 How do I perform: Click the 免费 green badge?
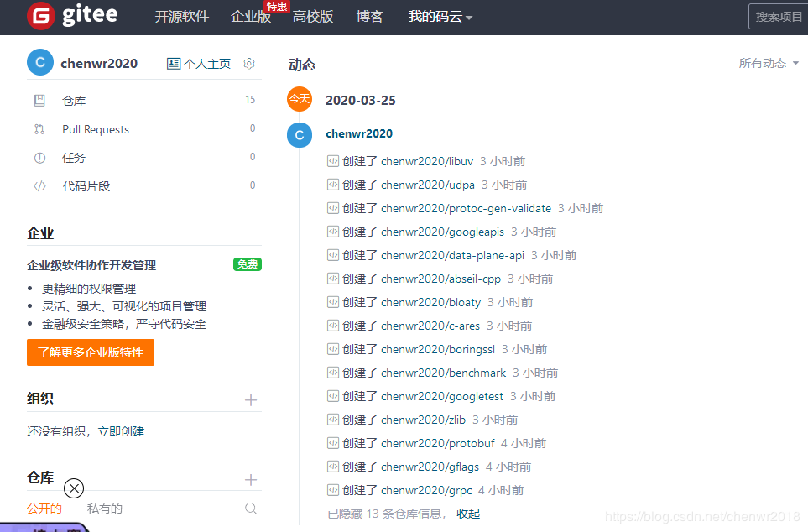248,264
